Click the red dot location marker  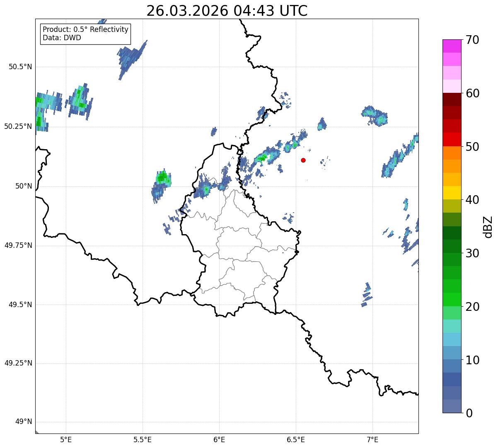(x=303, y=160)
